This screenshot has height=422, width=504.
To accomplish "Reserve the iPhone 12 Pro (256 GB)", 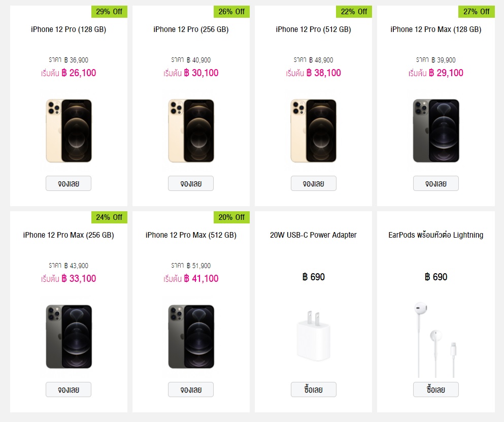I will (x=191, y=183).
